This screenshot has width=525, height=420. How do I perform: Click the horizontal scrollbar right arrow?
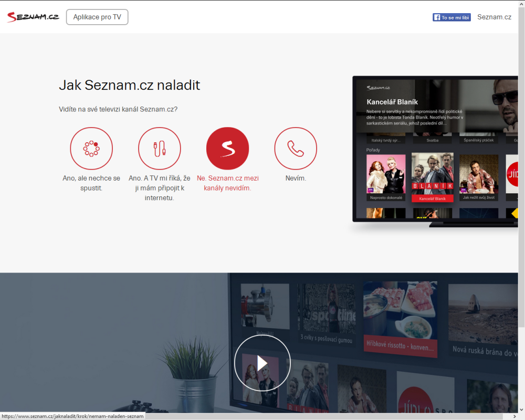pos(514,416)
